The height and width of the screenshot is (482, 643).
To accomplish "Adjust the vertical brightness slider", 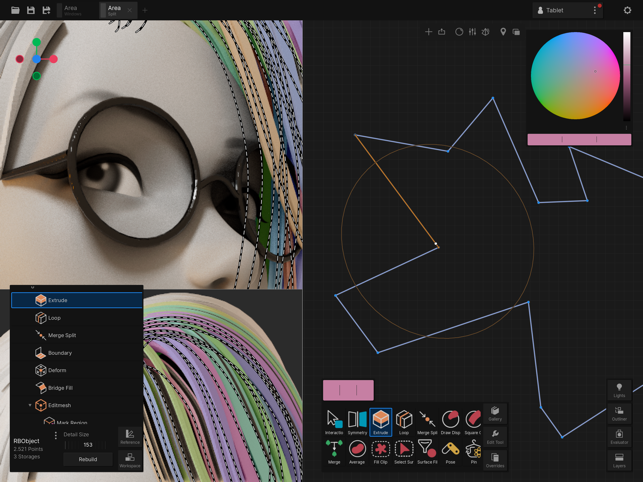I will tap(627, 76).
